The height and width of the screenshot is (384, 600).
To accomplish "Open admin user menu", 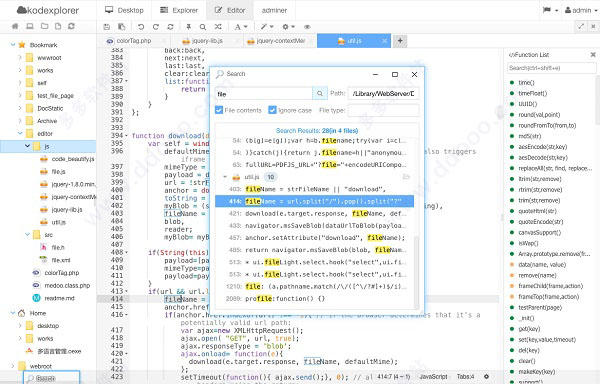I will pos(581,10).
